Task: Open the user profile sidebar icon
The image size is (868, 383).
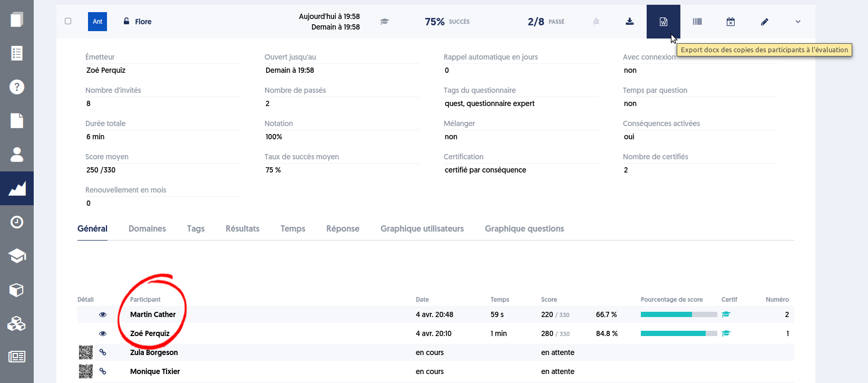Action: (x=17, y=155)
